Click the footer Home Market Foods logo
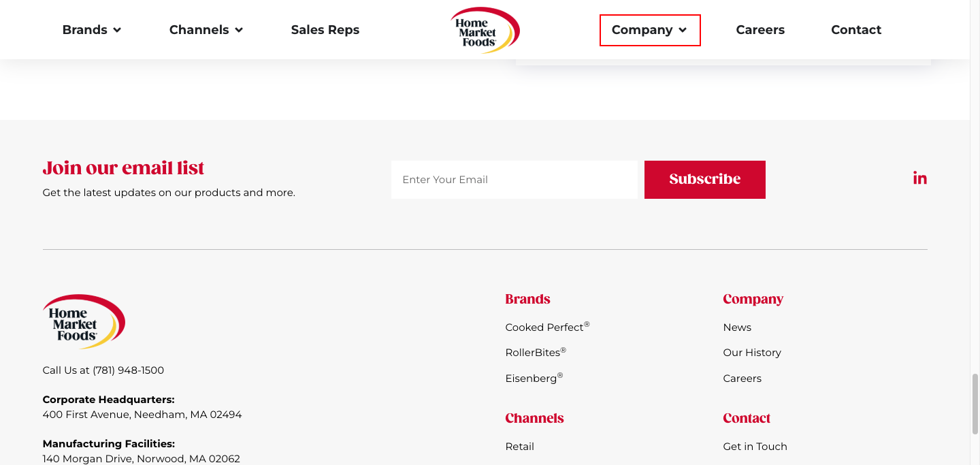 (x=84, y=322)
